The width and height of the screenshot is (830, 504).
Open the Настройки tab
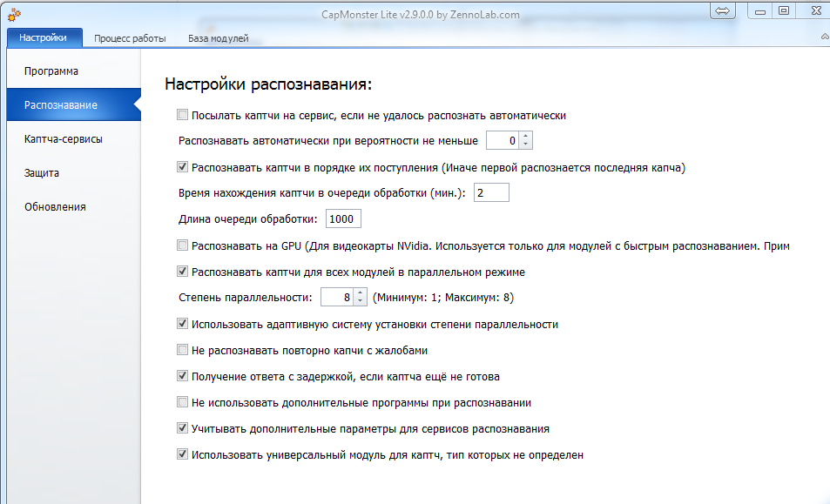pos(44,37)
